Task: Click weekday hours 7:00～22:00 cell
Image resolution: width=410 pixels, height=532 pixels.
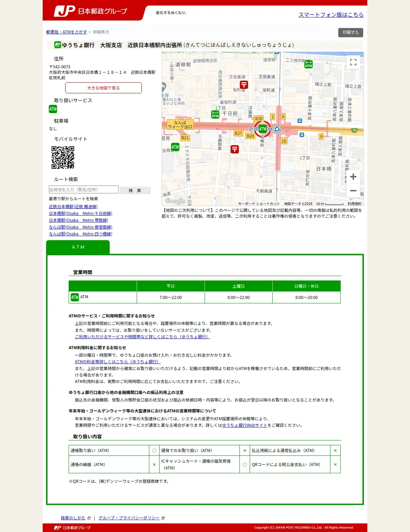Action: point(171,297)
